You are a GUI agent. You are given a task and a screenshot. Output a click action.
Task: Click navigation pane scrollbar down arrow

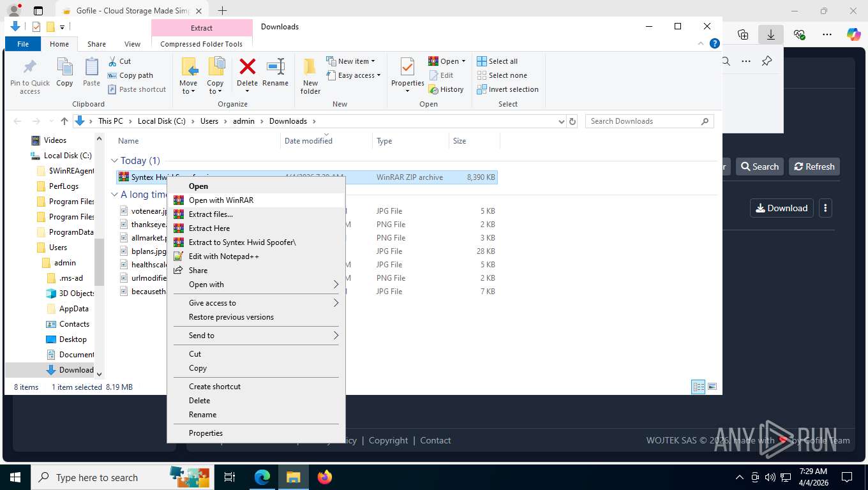point(99,374)
